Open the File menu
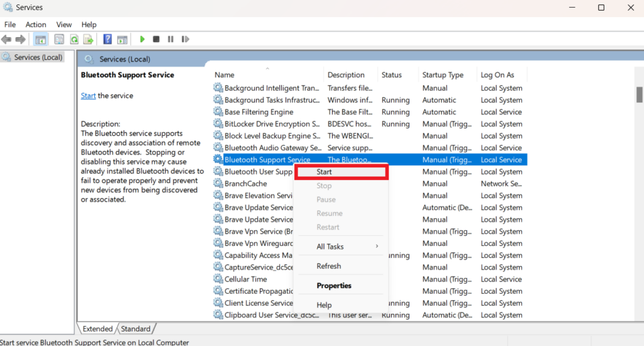Screen dimensions: 644x346 pos(10,25)
